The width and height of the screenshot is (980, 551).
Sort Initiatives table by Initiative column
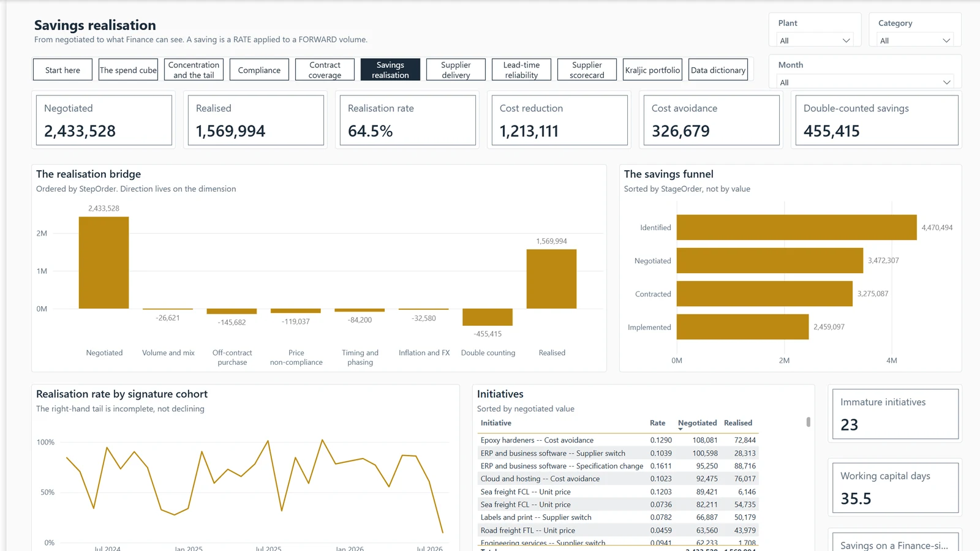pos(496,423)
